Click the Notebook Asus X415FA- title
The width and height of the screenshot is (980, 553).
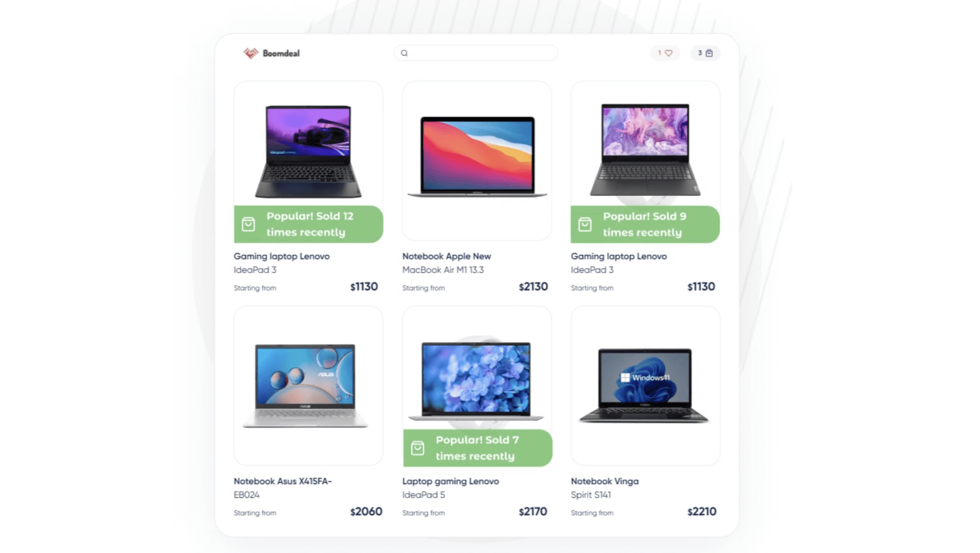pyautogui.click(x=282, y=481)
